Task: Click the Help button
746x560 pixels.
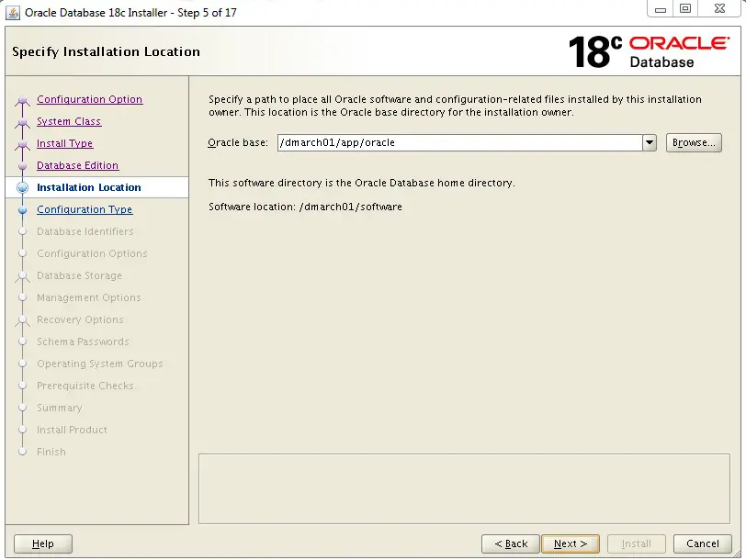Action: tap(43, 543)
